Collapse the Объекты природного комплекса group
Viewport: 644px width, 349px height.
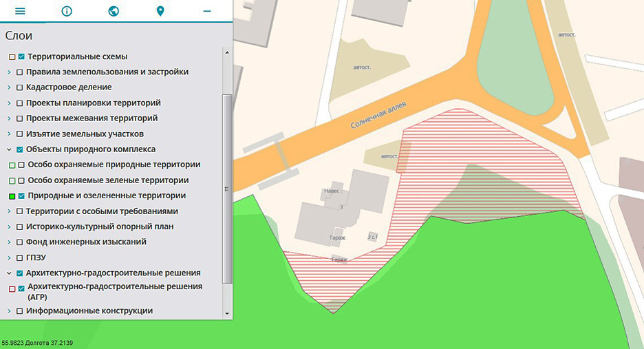tap(10, 149)
